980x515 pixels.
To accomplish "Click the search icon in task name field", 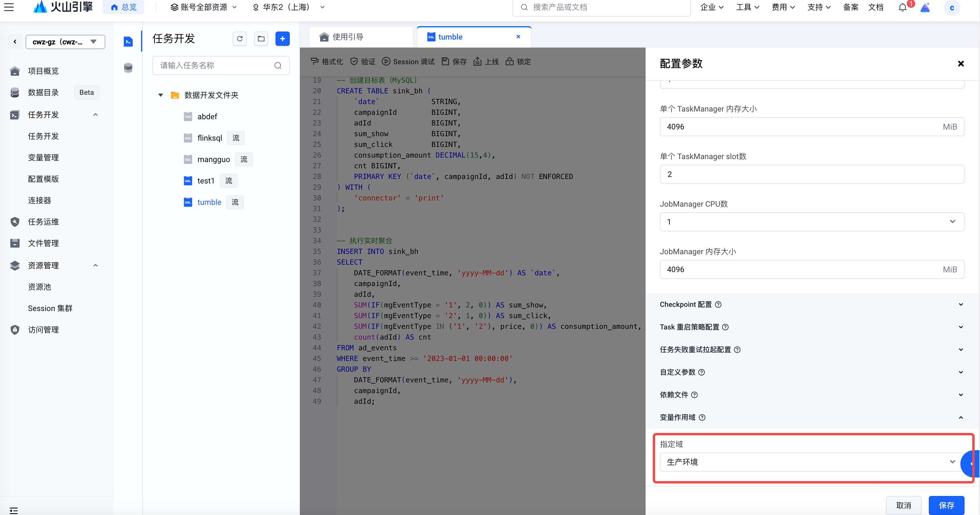I will coord(278,65).
